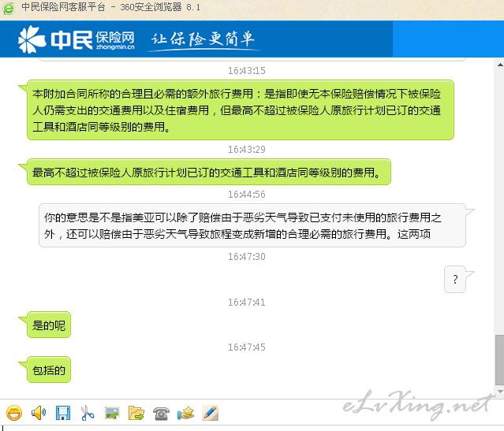Send a picture using the image icon
The height and width of the screenshot is (431, 504).
[x=112, y=413]
